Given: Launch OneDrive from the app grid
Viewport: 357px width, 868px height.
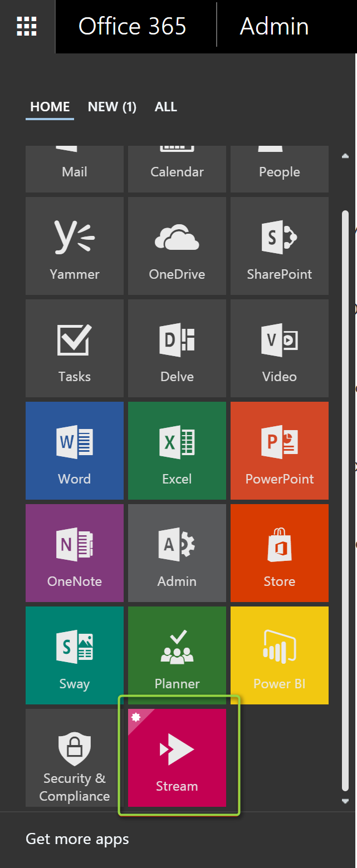Looking at the screenshot, I should (177, 246).
